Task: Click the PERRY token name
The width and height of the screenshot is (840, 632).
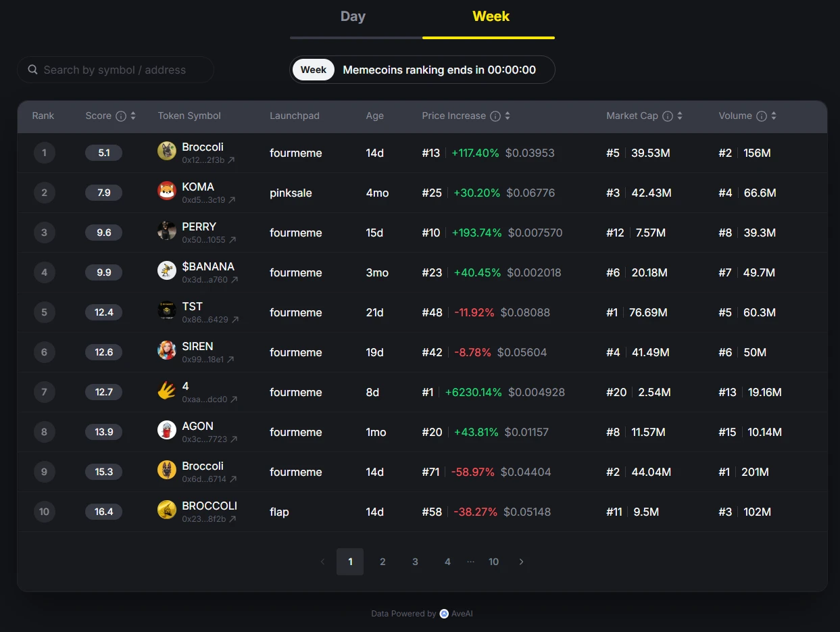Action: [x=199, y=226]
